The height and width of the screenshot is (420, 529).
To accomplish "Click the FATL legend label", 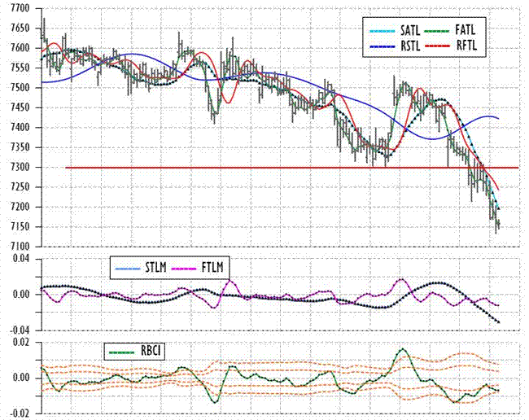I will pyautogui.click(x=466, y=30).
